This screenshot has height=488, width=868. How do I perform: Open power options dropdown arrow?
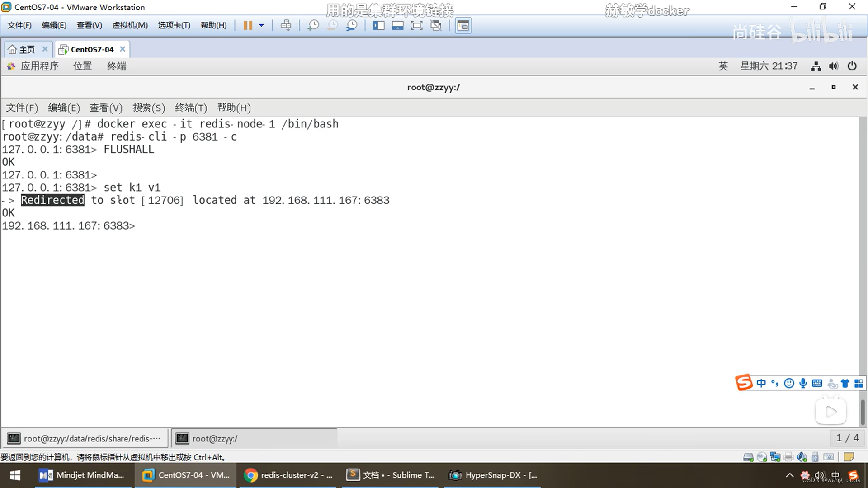click(261, 25)
